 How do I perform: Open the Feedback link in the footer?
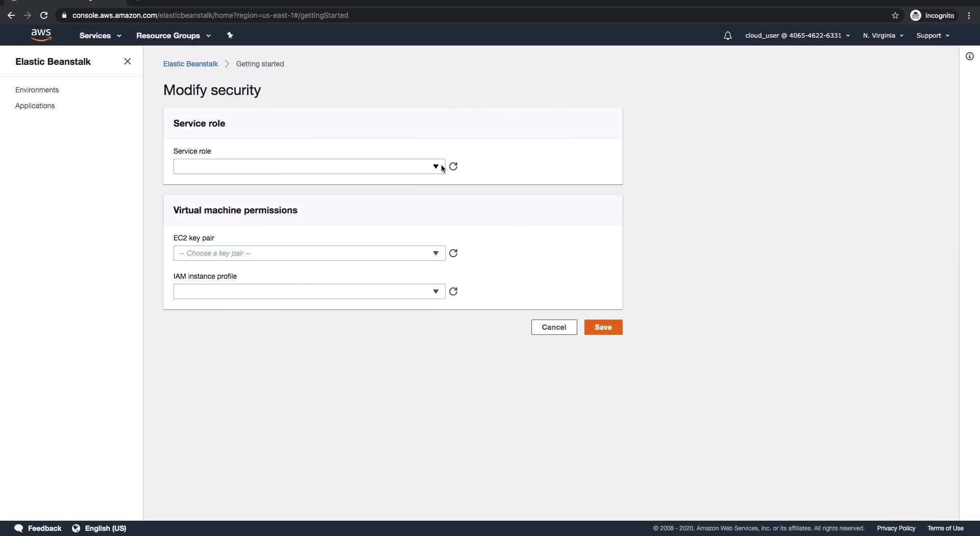38,528
